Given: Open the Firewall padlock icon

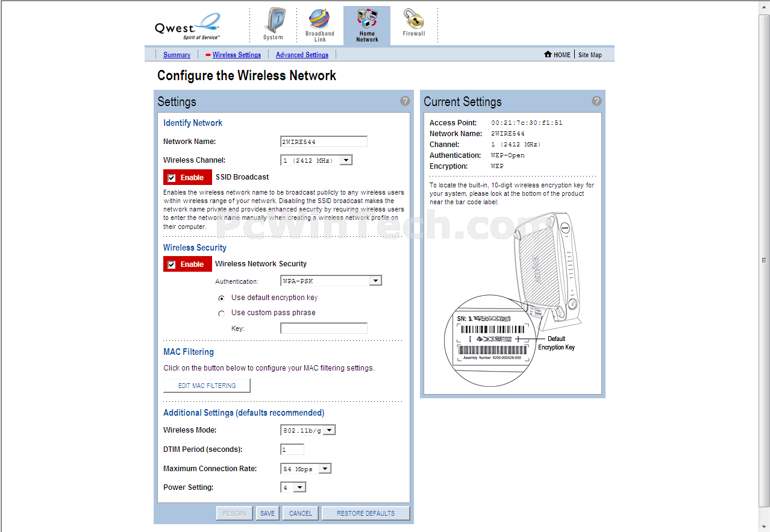Looking at the screenshot, I should tap(414, 19).
